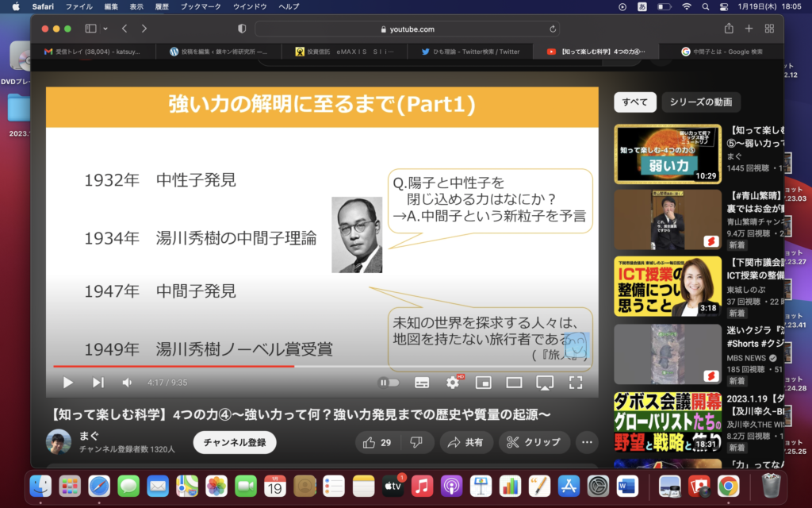Image resolution: width=812 pixels, height=508 pixels.
Task: Enter fullscreen mode
Action: pyautogui.click(x=576, y=382)
